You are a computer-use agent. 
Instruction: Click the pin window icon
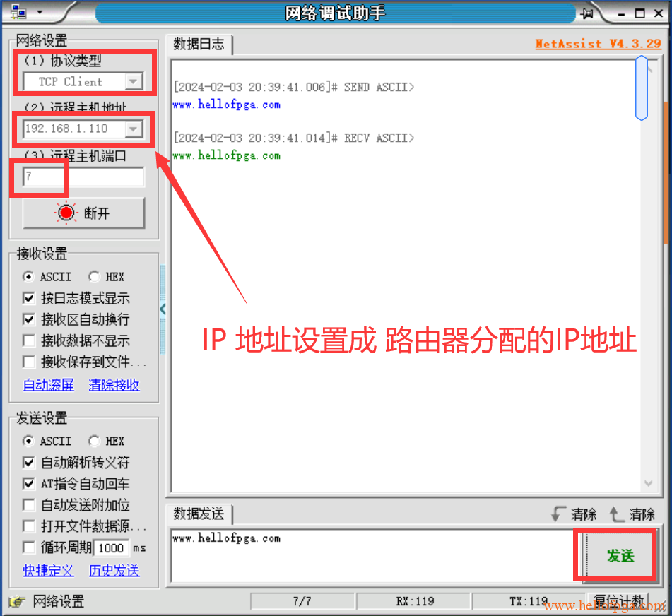(588, 13)
